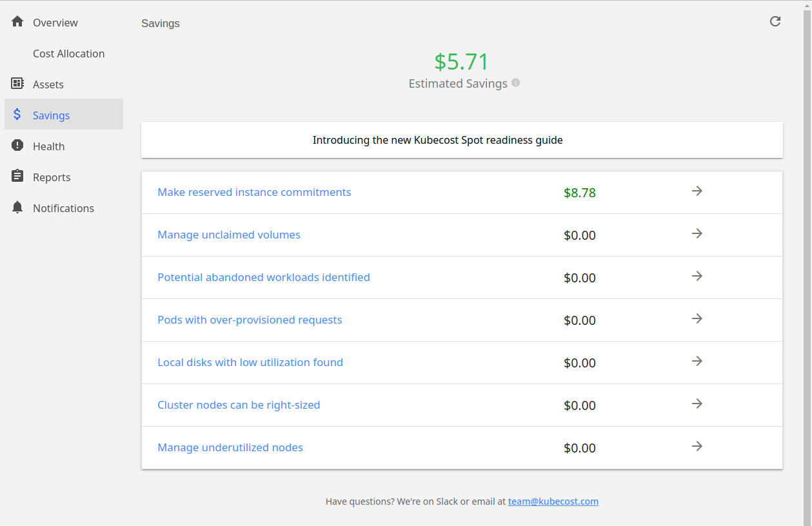Image resolution: width=812 pixels, height=526 pixels.
Task: Click the Notifications bell icon
Action: [17, 208]
